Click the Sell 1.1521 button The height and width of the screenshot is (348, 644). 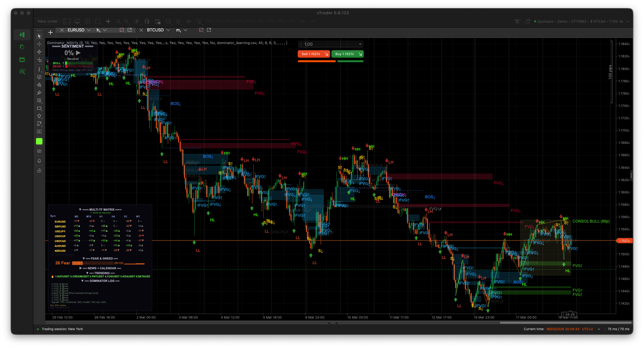pos(314,54)
